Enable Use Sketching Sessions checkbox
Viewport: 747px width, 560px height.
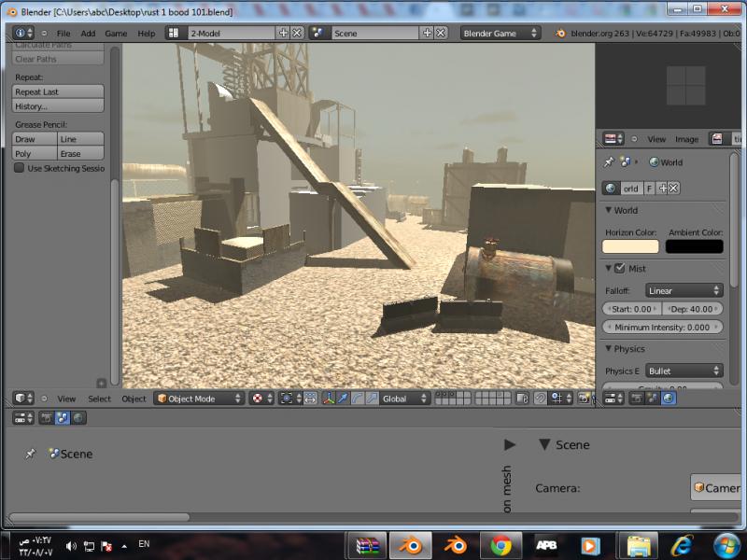coord(19,168)
